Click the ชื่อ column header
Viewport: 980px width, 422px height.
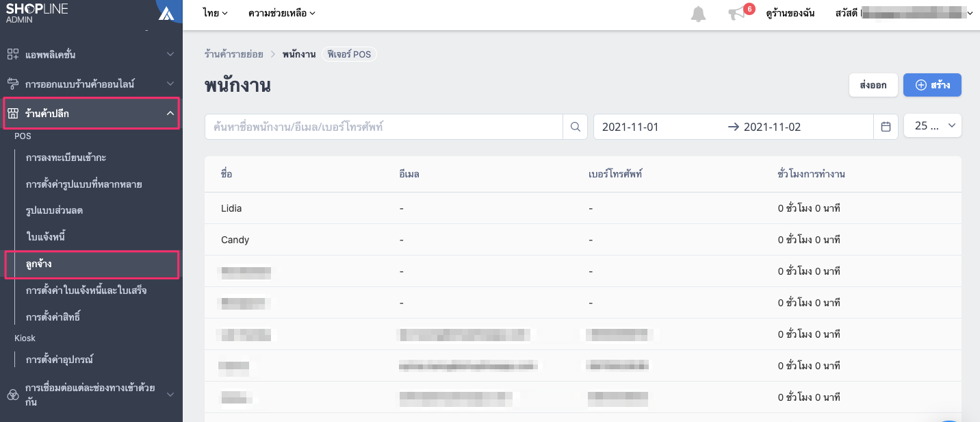227,174
